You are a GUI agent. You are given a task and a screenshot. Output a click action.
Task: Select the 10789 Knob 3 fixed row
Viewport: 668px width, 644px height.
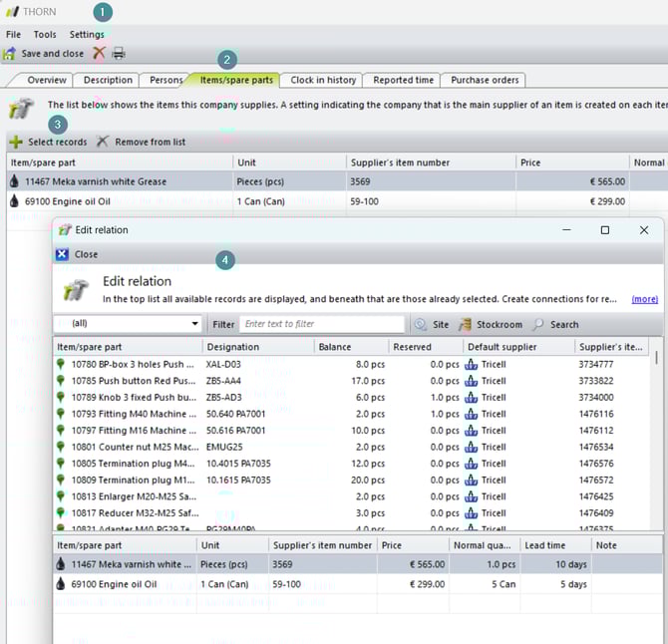click(x=352, y=398)
